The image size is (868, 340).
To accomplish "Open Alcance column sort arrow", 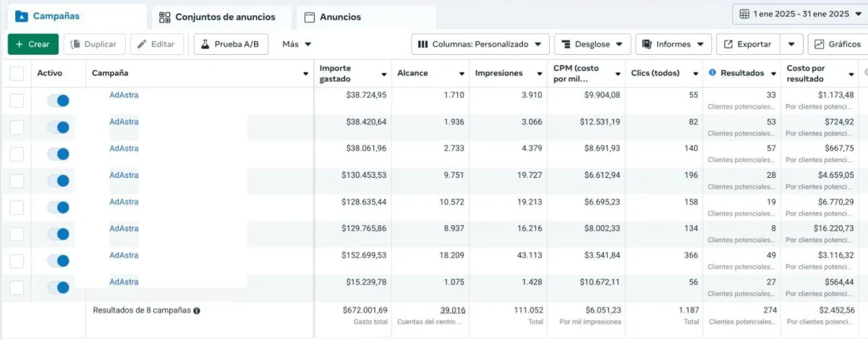I will (461, 74).
